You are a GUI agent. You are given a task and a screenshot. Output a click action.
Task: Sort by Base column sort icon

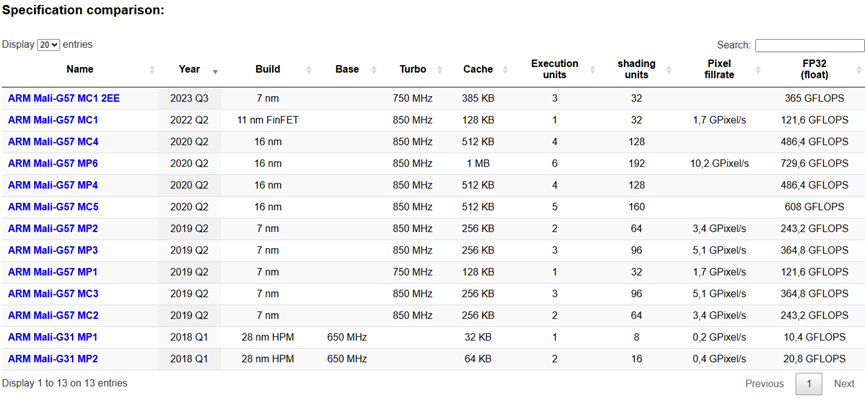coord(380,70)
